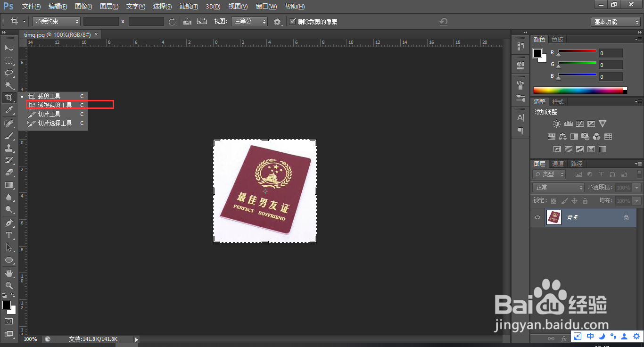Select the Eraser tool
This screenshot has width=644, height=347.
point(8,173)
